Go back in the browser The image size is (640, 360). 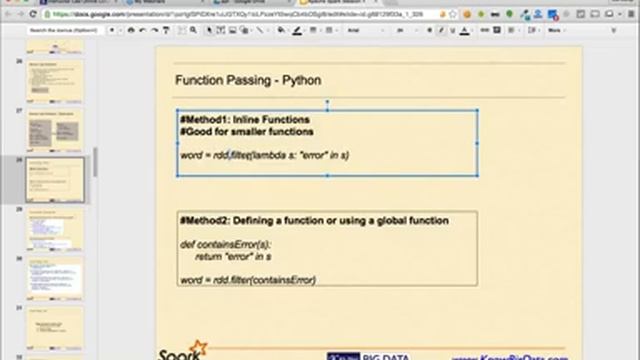[8, 14]
